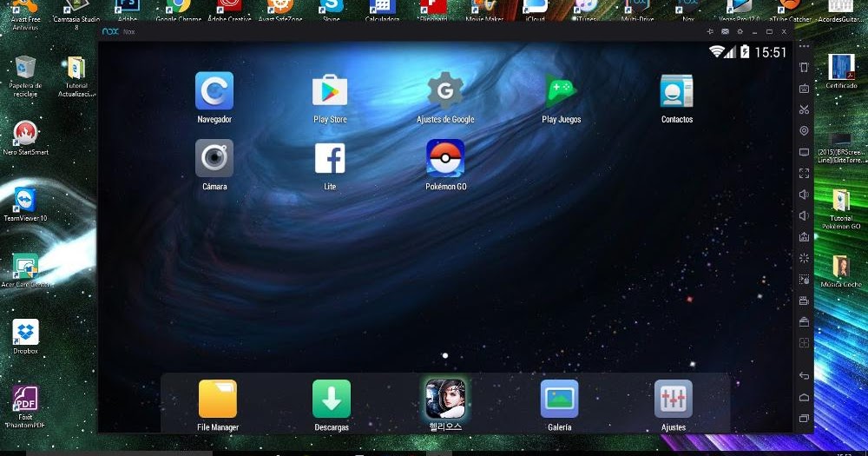Click the Android home button in Nox sidebar

pyautogui.click(x=804, y=397)
